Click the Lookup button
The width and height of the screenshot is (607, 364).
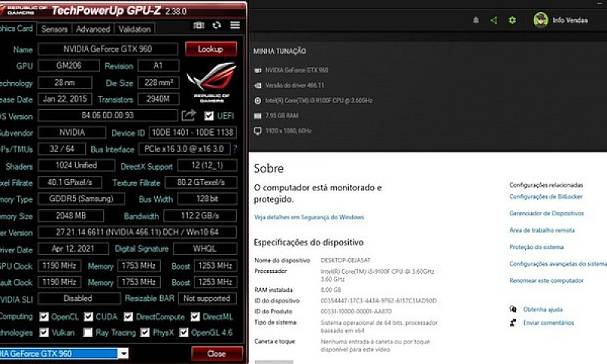pos(211,49)
